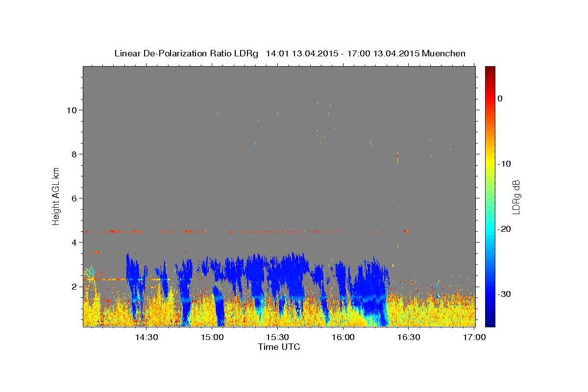588x392 pixels.
Task: Click the start time '14:01 13.04.2015' in title
Action: 302,53
